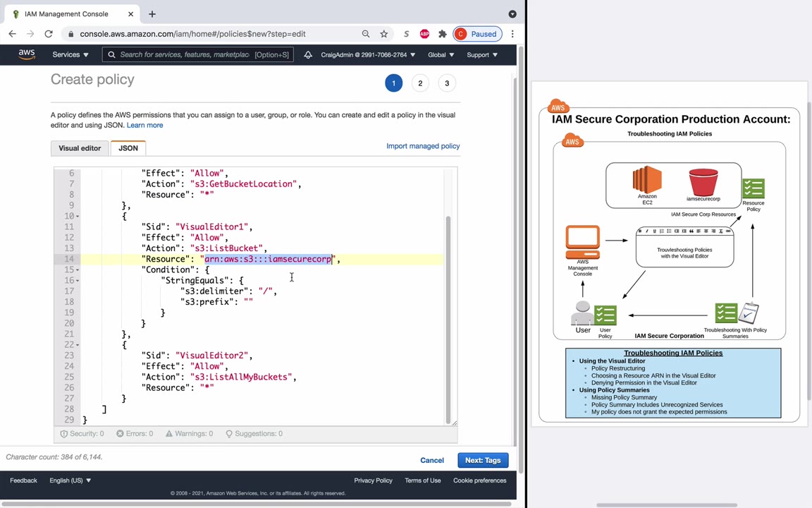Open the browser extensions puzzle icon
The height and width of the screenshot is (508, 812).
click(x=443, y=34)
